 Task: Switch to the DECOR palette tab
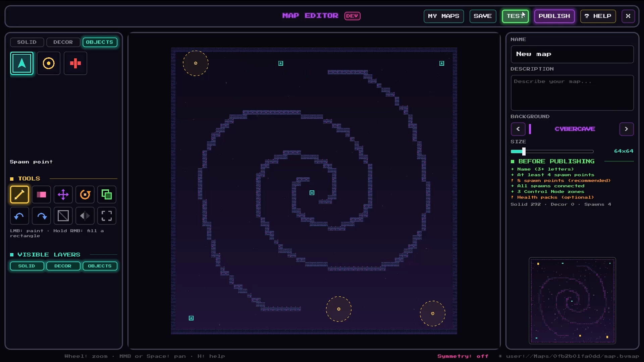click(63, 42)
